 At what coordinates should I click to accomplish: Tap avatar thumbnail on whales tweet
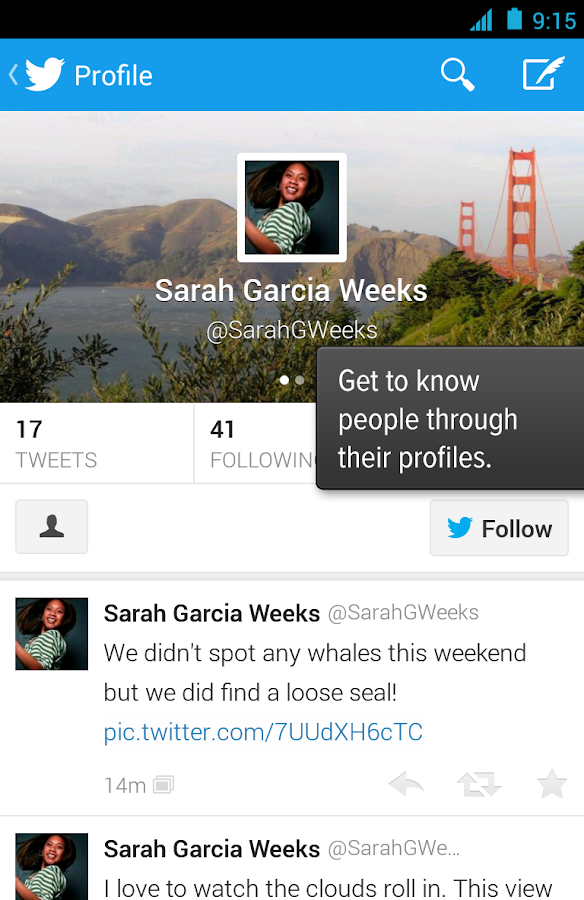[x=52, y=634]
